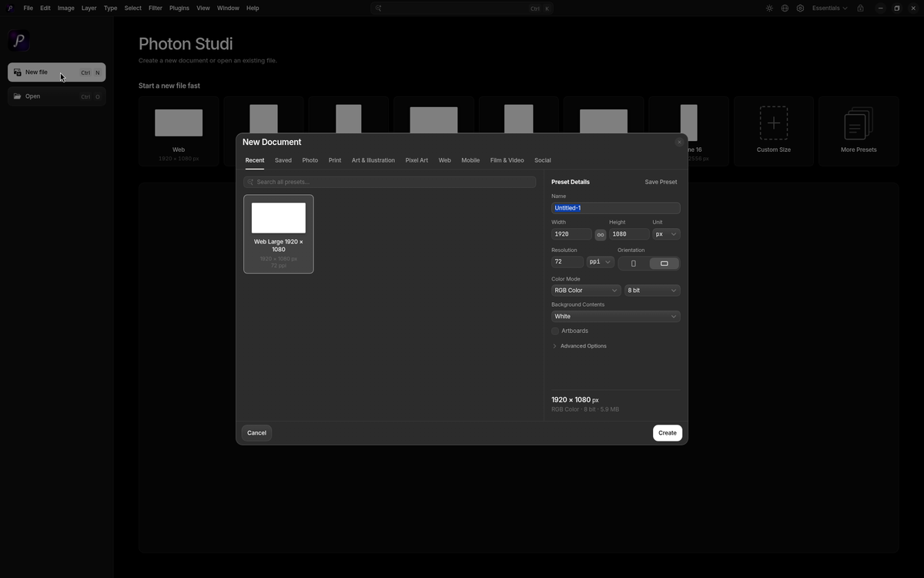Click the Custom Size plus icon
The height and width of the screenshot is (578, 924).
point(774,123)
